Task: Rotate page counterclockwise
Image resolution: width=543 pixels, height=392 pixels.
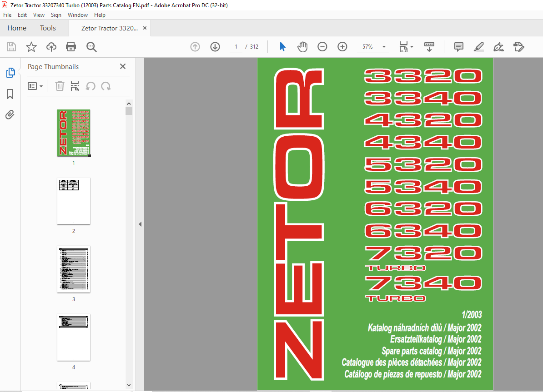Action: [90, 86]
